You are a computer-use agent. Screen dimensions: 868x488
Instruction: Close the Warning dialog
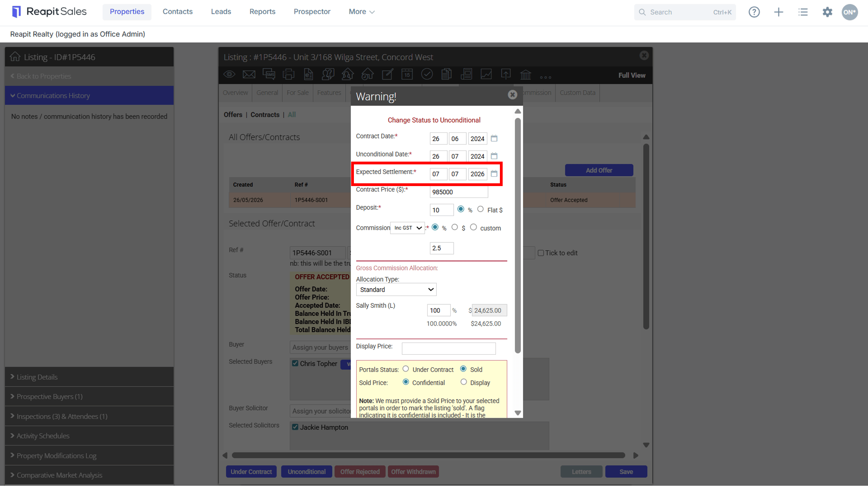click(512, 95)
